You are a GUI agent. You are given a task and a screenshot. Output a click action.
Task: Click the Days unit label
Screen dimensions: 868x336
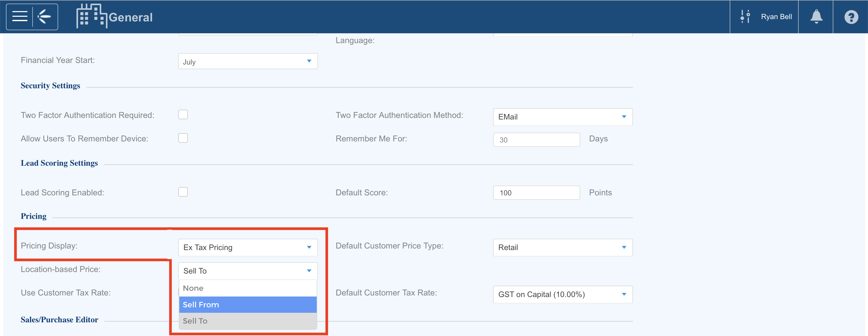pos(598,139)
